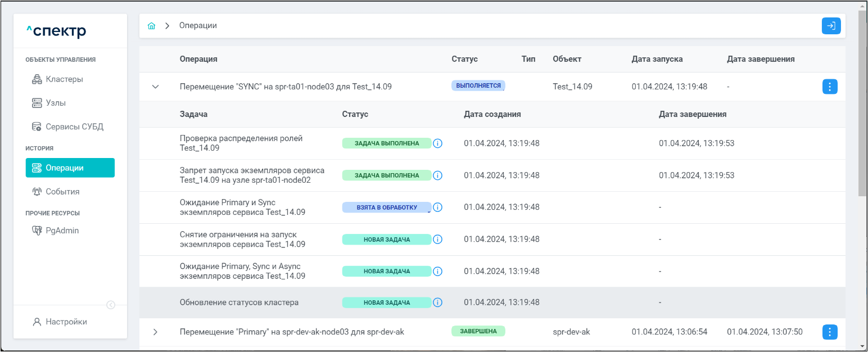868x352 pixels.
Task: Open Сервисы СУБД page
Action: [x=74, y=127]
